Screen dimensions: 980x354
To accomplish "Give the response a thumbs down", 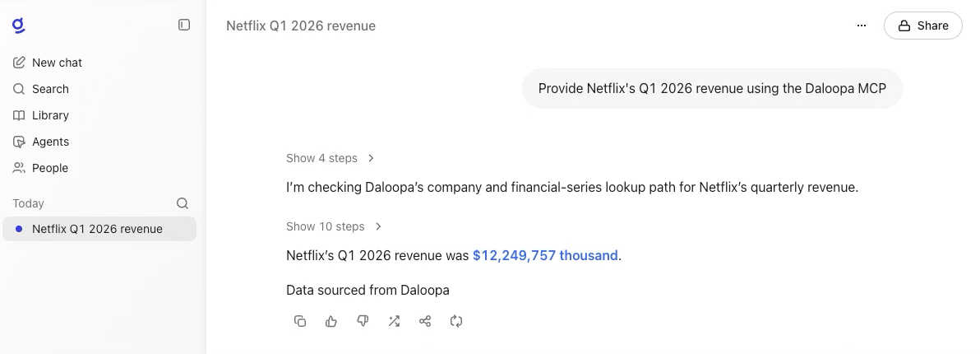I will click(363, 321).
